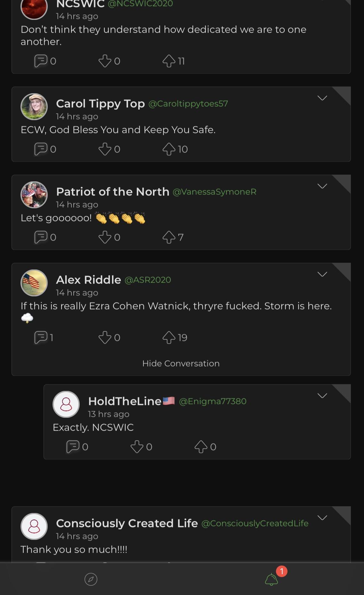The width and height of the screenshot is (364, 595).
Task: Downvote HoldTheLine's reply
Action: tap(137, 447)
